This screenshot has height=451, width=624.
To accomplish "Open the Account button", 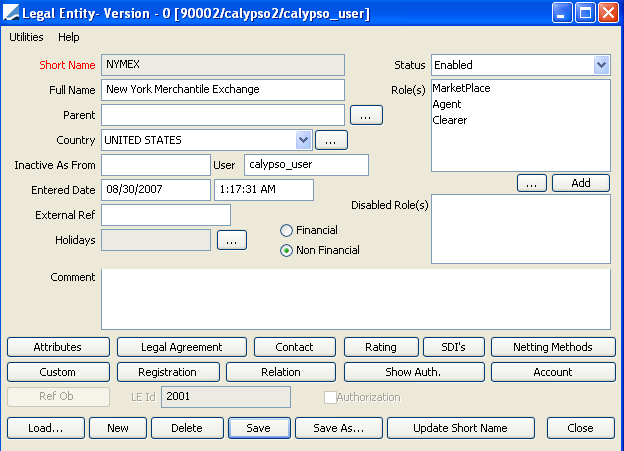I will tap(553, 372).
